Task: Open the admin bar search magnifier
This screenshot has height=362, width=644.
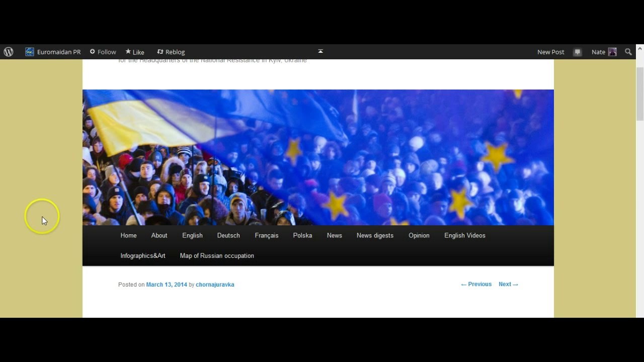Action: 628,52
